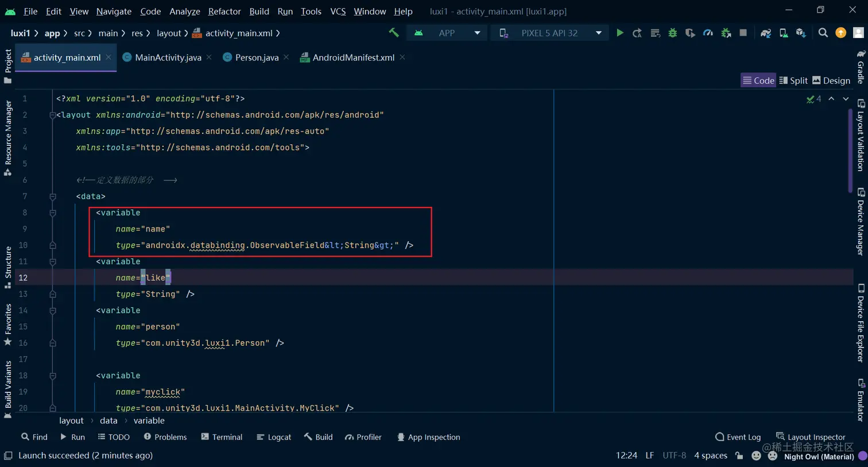Open the VCS menu
868x467 pixels.
point(338,11)
